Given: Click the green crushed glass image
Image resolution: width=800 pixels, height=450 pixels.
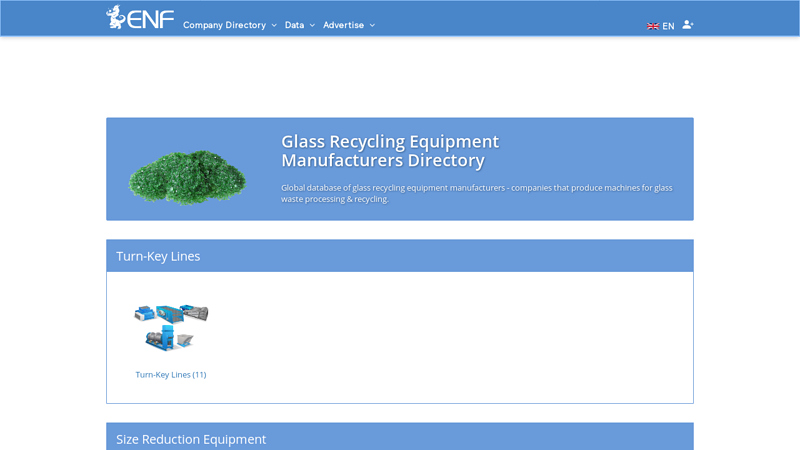Looking at the screenshot, I should pos(187,177).
